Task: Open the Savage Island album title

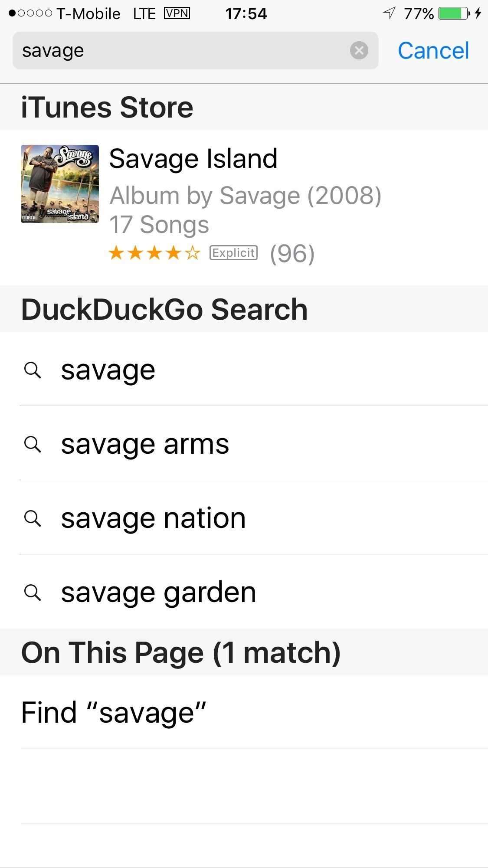Action: pyautogui.click(x=193, y=159)
